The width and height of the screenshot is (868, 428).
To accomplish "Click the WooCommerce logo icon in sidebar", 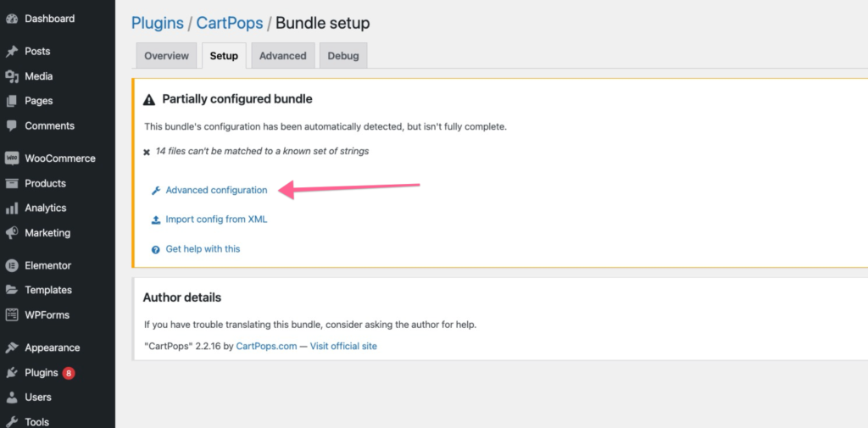I will point(12,158).
